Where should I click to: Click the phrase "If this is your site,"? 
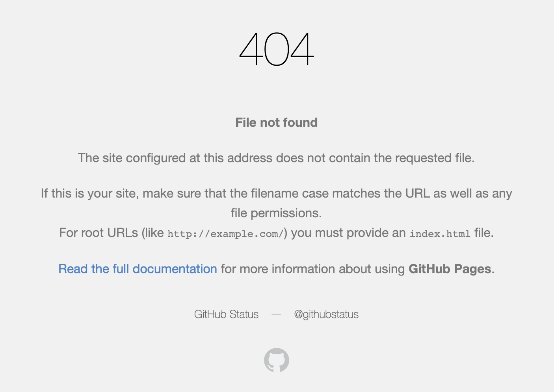coord(90,193)
